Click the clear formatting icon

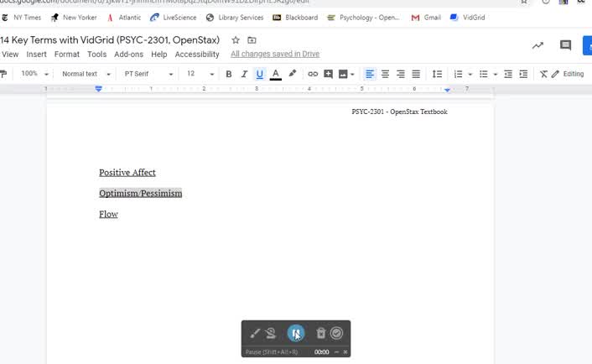point(543,74)
